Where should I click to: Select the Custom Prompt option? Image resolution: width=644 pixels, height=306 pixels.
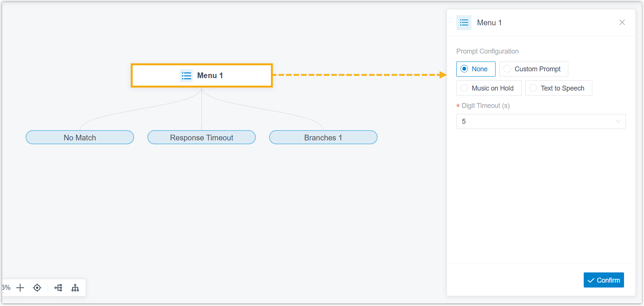point(534,69)
